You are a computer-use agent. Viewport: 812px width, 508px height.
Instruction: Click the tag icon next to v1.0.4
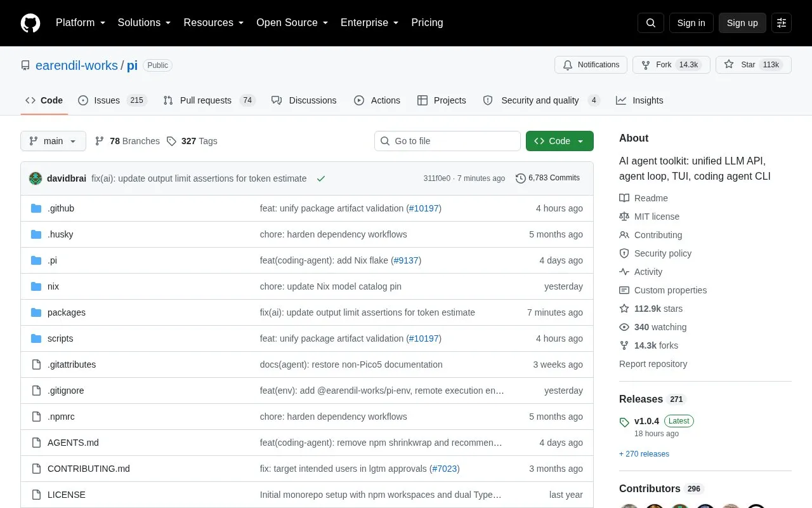coord(624,422)
